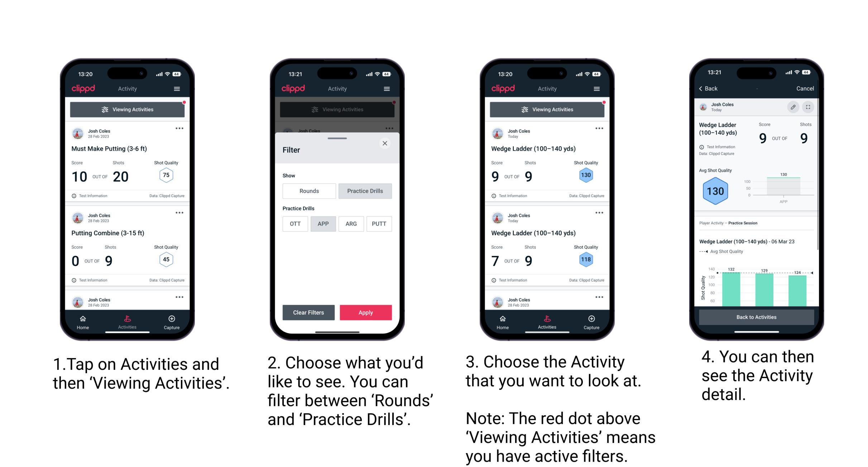Select the 'Rounds' toggle in filter panel
This screenshot has width=868, height=467.
[309, 191]
